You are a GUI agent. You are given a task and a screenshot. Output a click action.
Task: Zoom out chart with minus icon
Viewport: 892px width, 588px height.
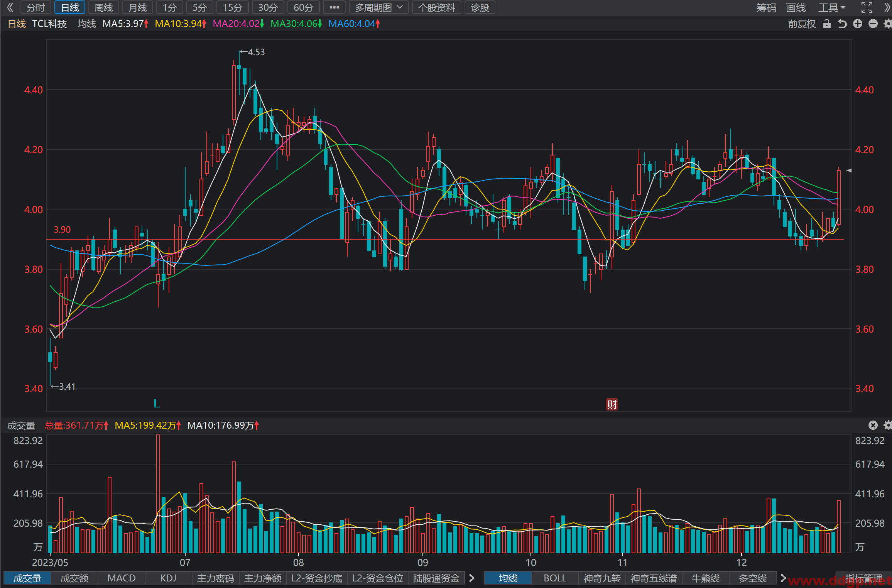click(873, 24)
